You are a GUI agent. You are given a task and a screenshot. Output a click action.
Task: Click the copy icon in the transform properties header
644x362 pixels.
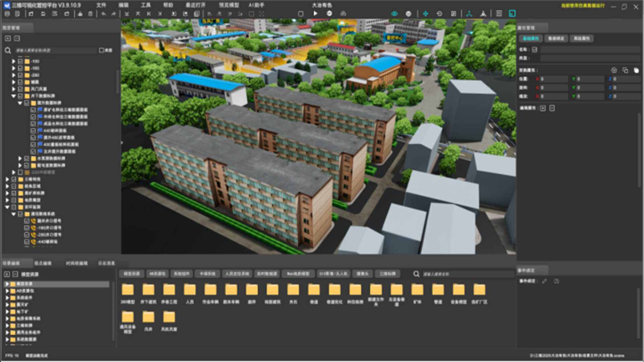[625, 70]
